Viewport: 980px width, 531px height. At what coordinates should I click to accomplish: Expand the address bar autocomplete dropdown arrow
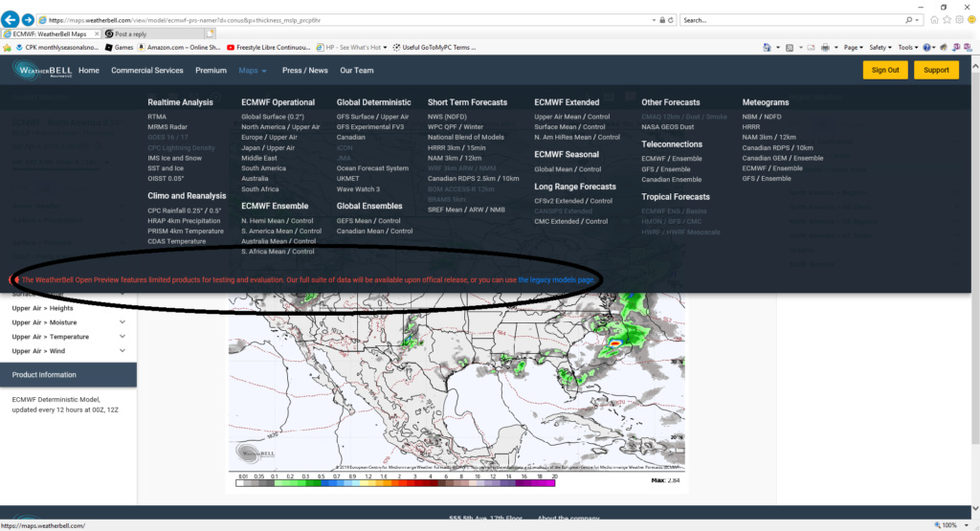[654, 20]
